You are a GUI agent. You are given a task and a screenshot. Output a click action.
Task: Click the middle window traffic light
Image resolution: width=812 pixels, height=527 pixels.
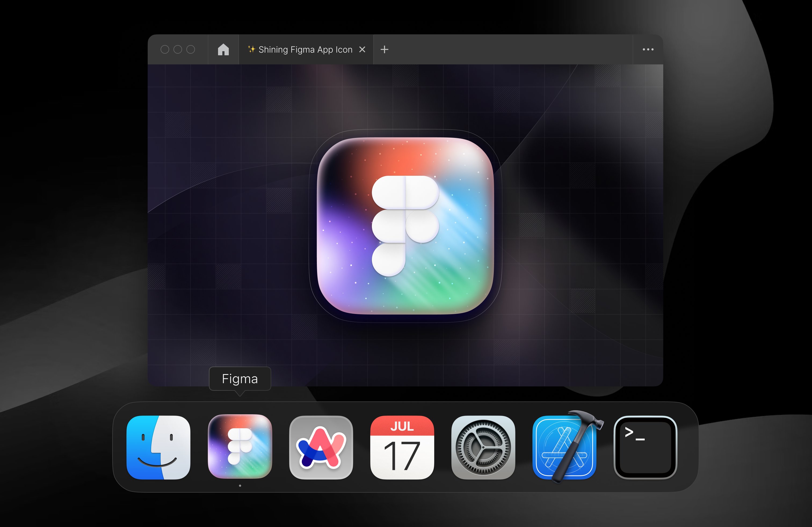178,49
